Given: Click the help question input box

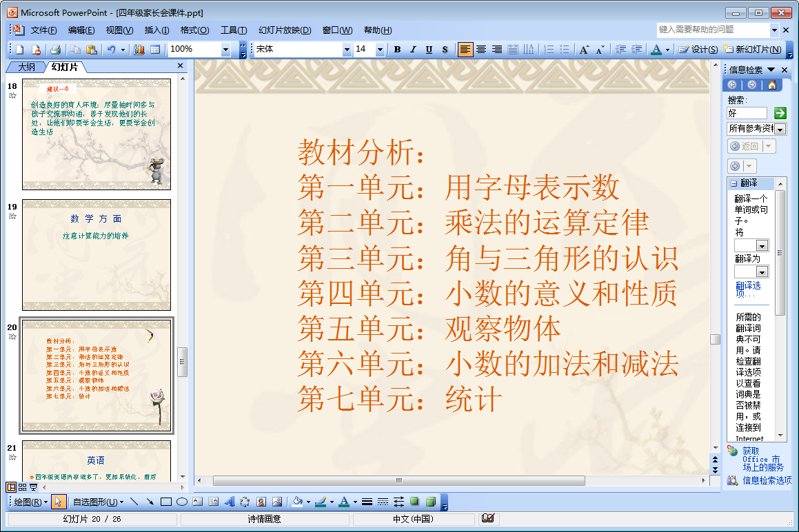Looking at the screenshot, I should [713, 30].
